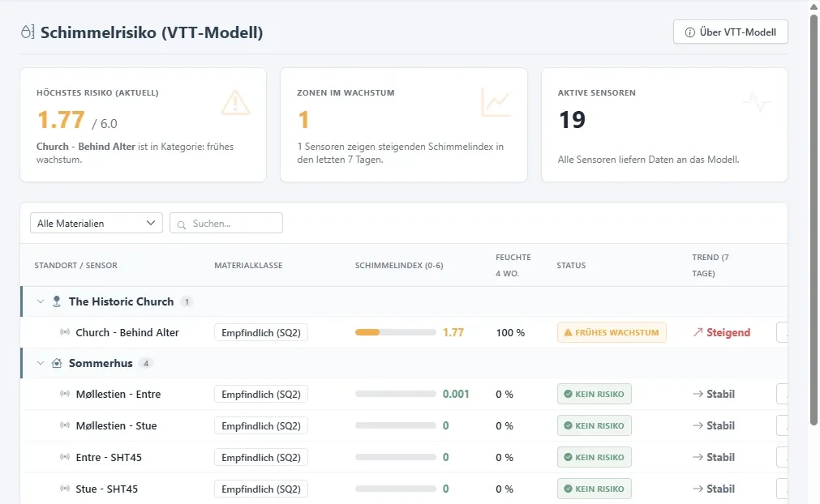The height and width of the screenshot is (504, 820).
Task: Click Empfindlich (SQ2) tag for Entre - SHT45
Action: click(261, 458)
